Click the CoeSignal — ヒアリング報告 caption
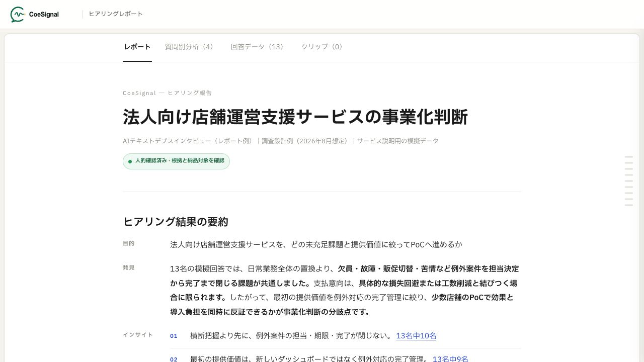Image resolution: width=644 pixels, height=362 pixels. [168, 93]
